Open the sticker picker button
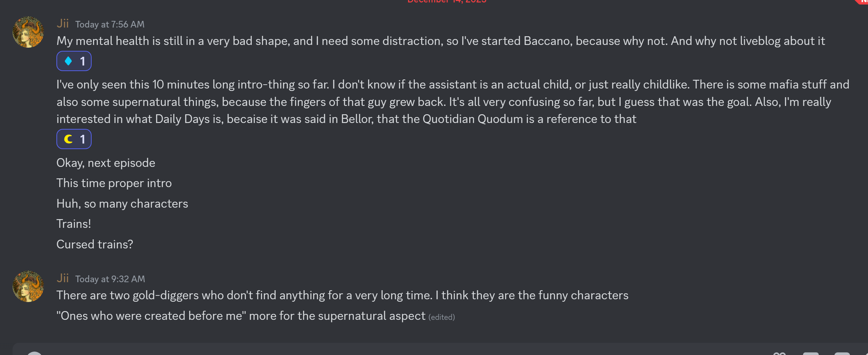 [842, 353]
